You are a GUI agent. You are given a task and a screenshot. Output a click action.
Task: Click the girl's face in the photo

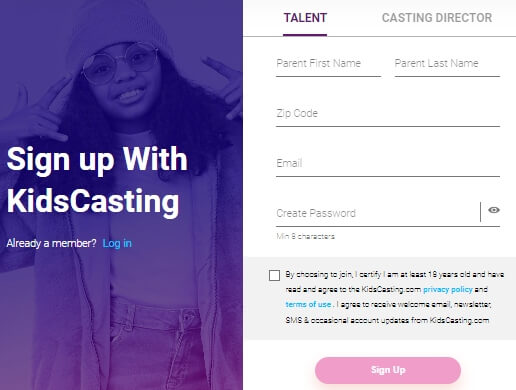[122, 78]
